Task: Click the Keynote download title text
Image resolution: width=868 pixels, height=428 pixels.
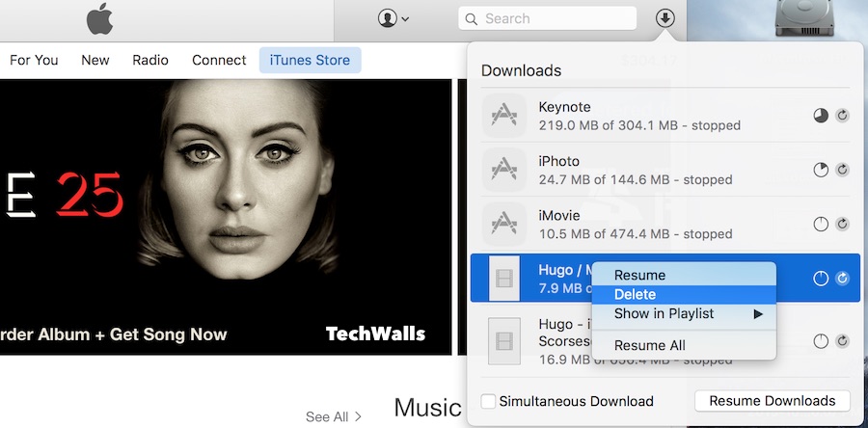Action: pyautogui.click(x=564, y=107)
